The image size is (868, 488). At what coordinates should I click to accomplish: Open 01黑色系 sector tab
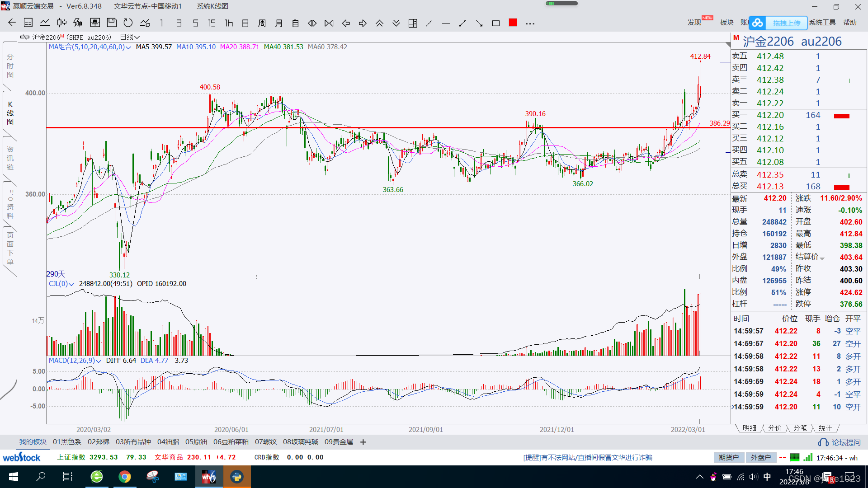point(67,442)
